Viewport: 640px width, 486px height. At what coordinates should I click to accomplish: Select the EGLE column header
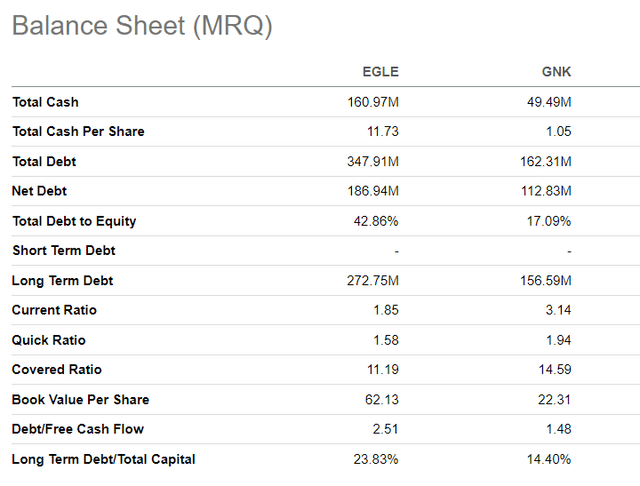pos(380,72)
